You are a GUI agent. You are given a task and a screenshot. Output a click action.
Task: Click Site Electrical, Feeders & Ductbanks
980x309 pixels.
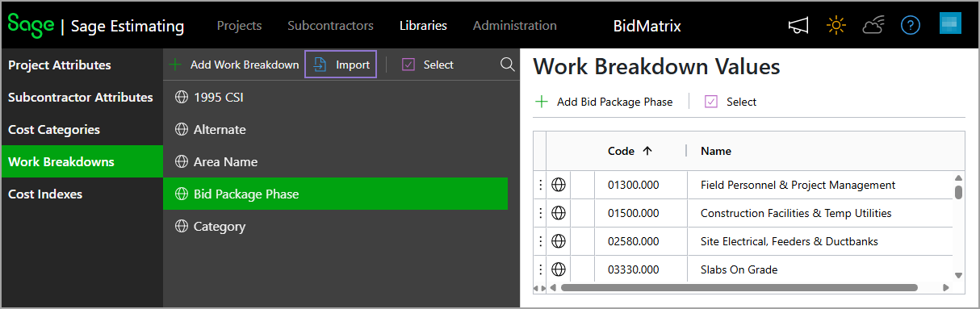click(789, 241)
